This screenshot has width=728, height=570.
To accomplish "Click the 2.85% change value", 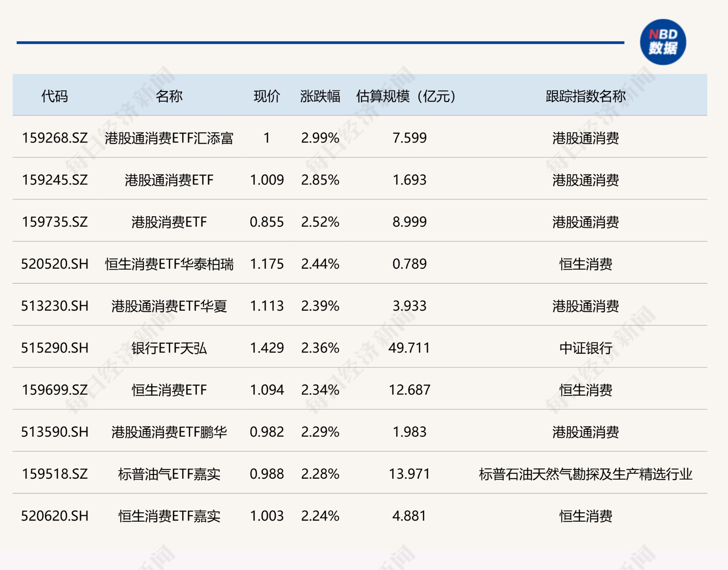I will click(x=320, y=180).
